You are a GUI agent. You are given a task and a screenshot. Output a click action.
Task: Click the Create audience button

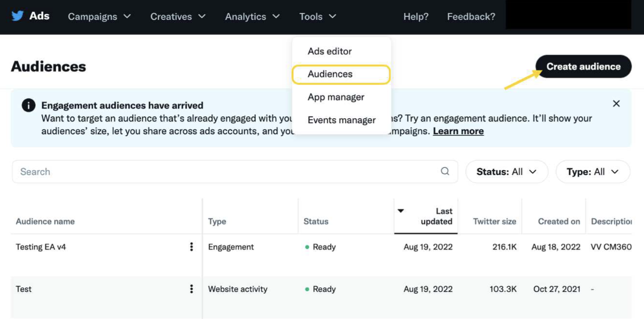click(x=583, y=67)
